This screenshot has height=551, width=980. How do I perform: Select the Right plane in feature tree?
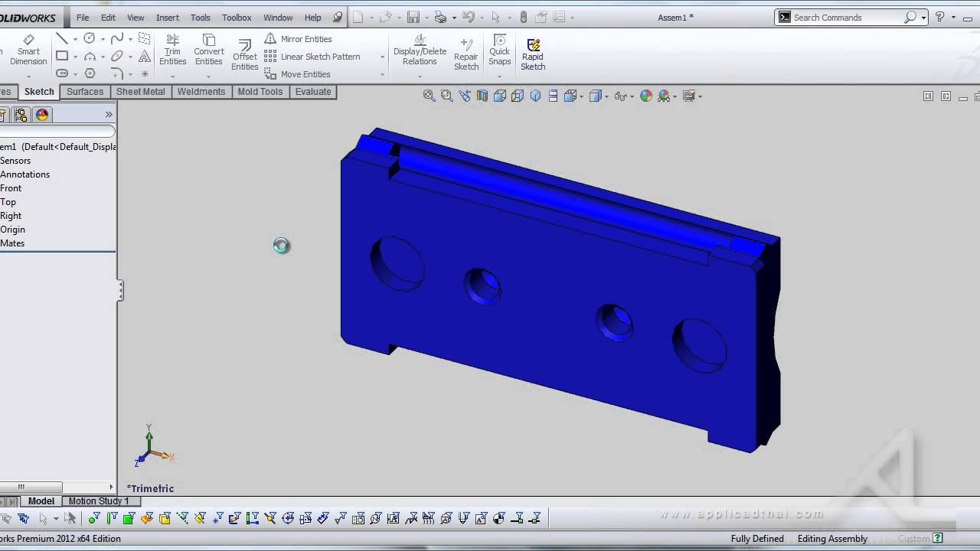[11, 216]
